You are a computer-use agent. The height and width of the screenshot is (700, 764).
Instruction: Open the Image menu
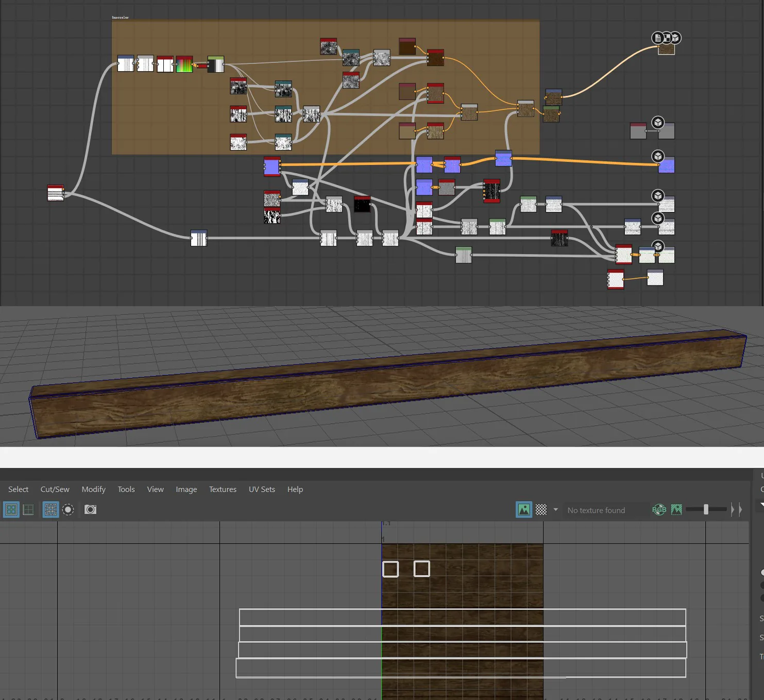pos(186,489)
